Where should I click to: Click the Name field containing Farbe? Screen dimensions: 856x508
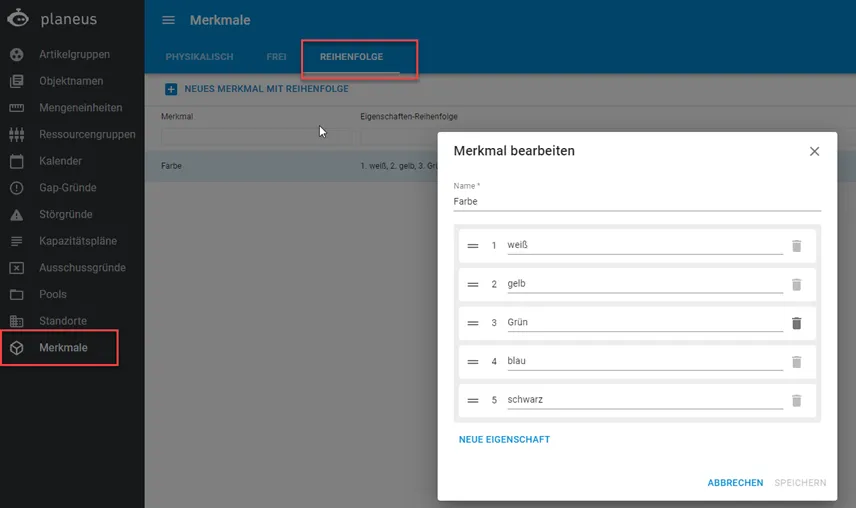click(x=637, y=201)
